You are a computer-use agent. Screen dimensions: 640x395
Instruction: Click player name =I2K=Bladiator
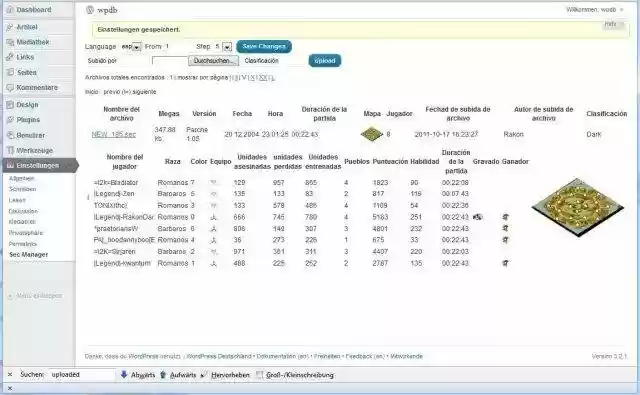116,182
